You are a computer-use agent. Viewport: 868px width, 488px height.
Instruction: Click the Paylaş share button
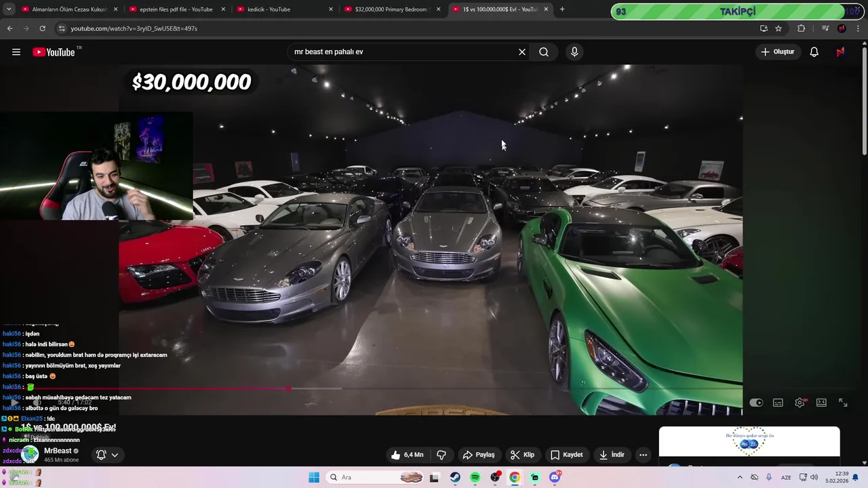pyautogui.click(x=479, y=455)
